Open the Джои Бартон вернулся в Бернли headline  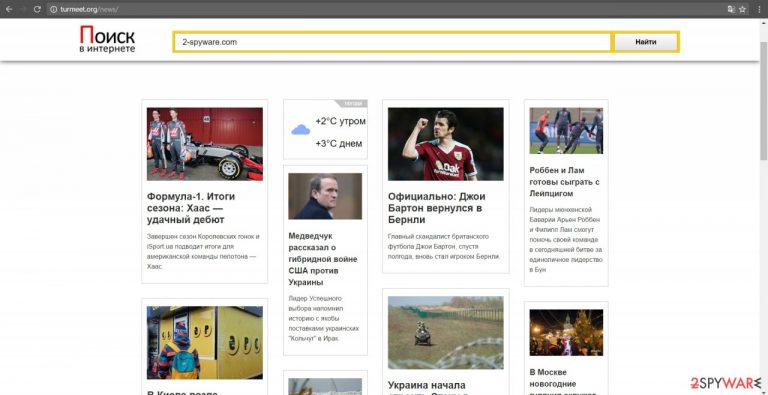[436, 208]
